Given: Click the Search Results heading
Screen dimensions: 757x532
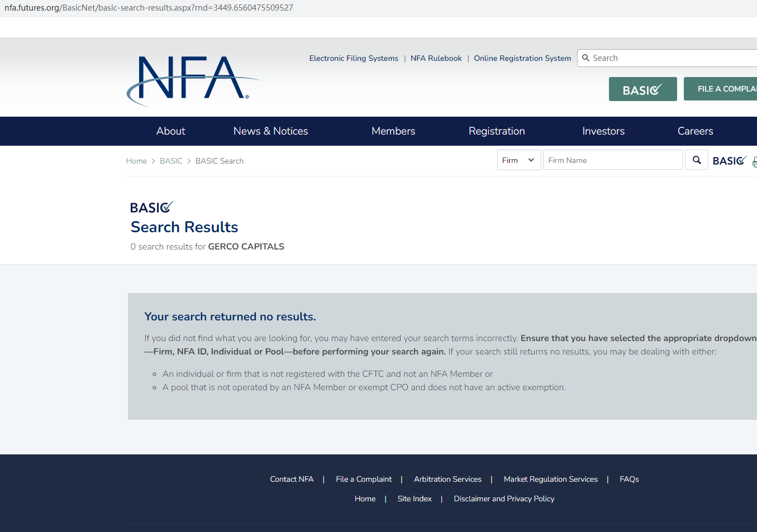Looking at the screenshot, I should [184, 227].
